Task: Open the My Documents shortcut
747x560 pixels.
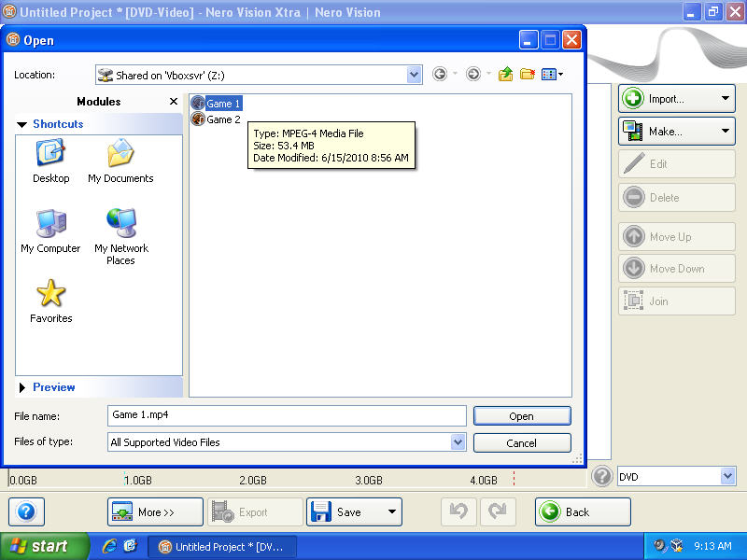Action: tap(120, 161)
